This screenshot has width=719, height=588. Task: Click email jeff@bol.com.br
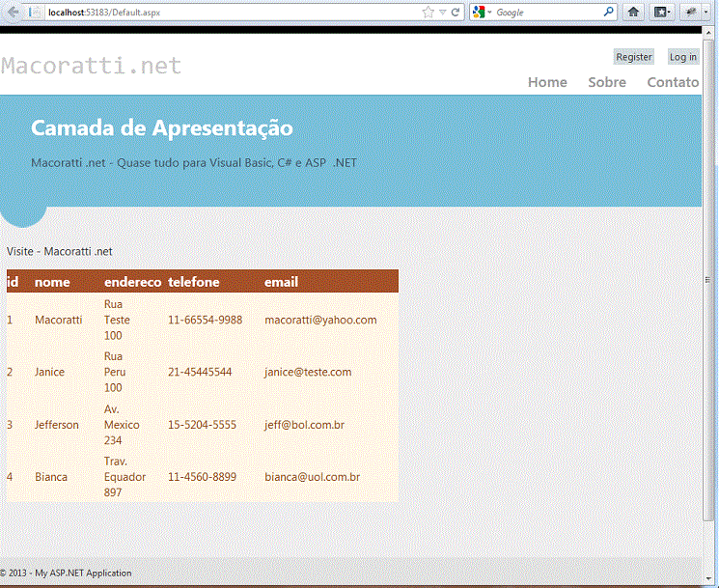[x=304, y=425]
